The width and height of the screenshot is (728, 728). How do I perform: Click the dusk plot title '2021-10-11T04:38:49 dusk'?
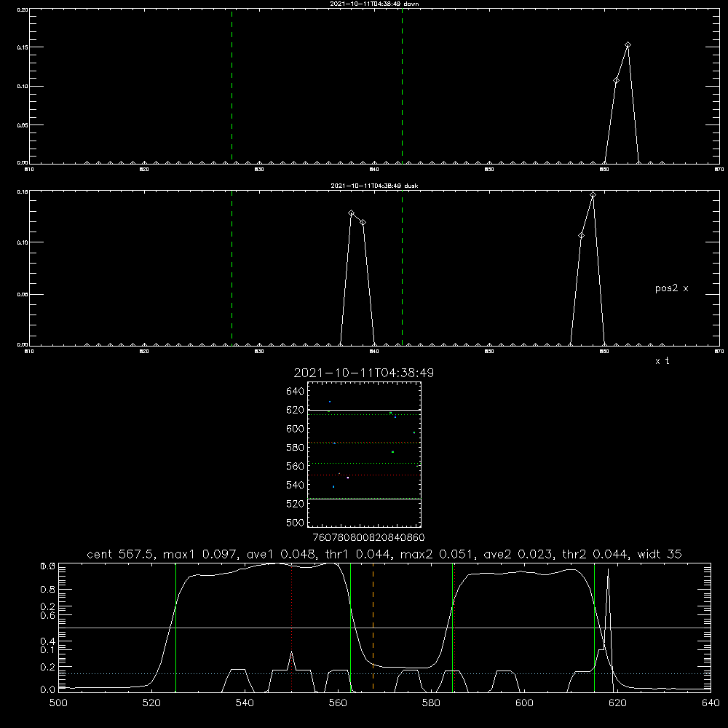point(374,186)
